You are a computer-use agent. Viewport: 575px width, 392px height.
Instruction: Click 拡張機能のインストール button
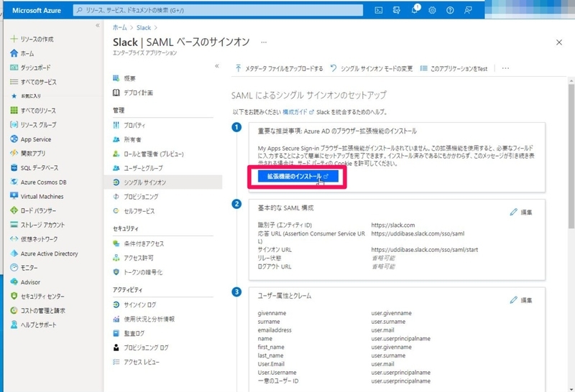coord(298,176)
